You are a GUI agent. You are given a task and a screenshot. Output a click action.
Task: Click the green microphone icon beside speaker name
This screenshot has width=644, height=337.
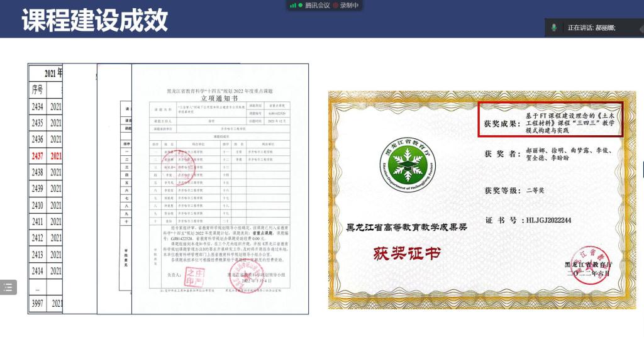(x=554, y=28)
